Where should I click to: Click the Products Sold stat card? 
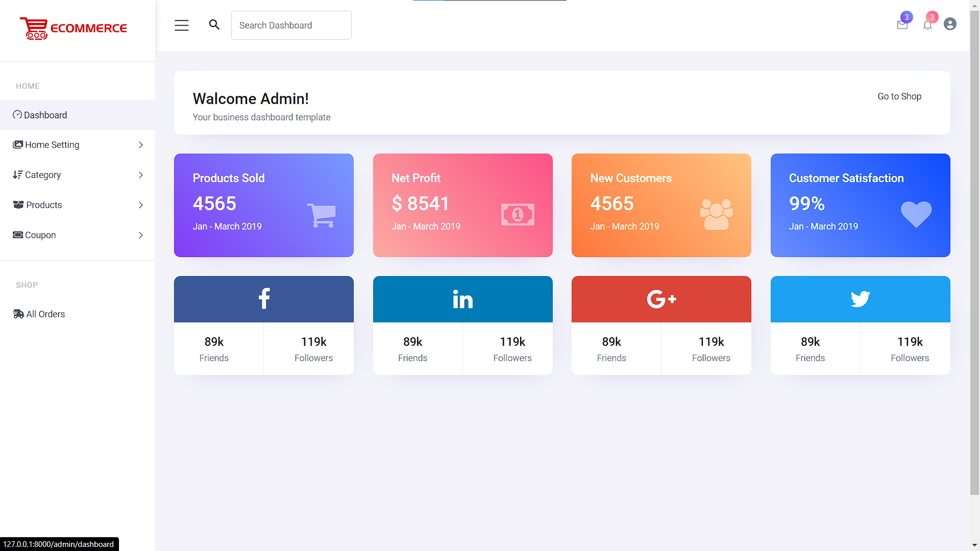pyautogui.click(x=264, y=205)
